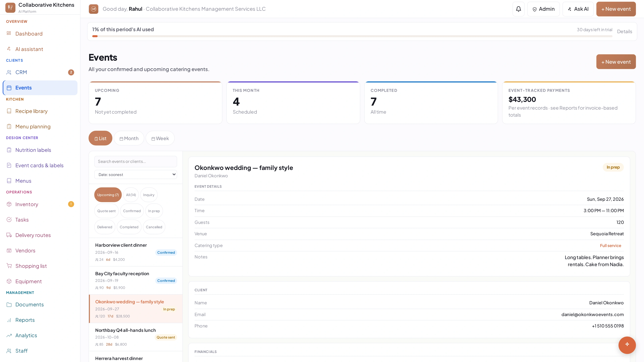Screen dimensions: 644x362
Task: Open Dashboard from the sidebar
Action: coord(40,34)
